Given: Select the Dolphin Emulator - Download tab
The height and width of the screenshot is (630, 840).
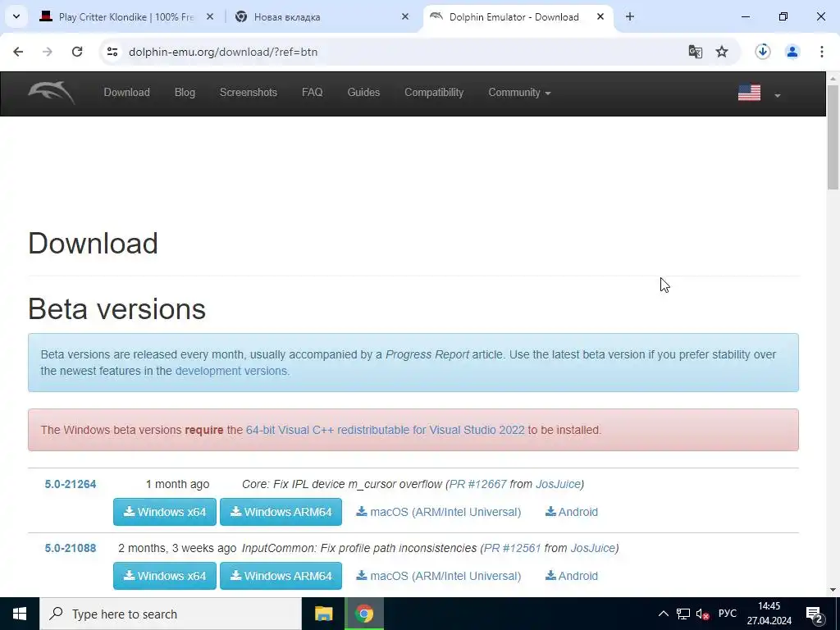Looking at the screenshot, I should click(x=518, y=16).
